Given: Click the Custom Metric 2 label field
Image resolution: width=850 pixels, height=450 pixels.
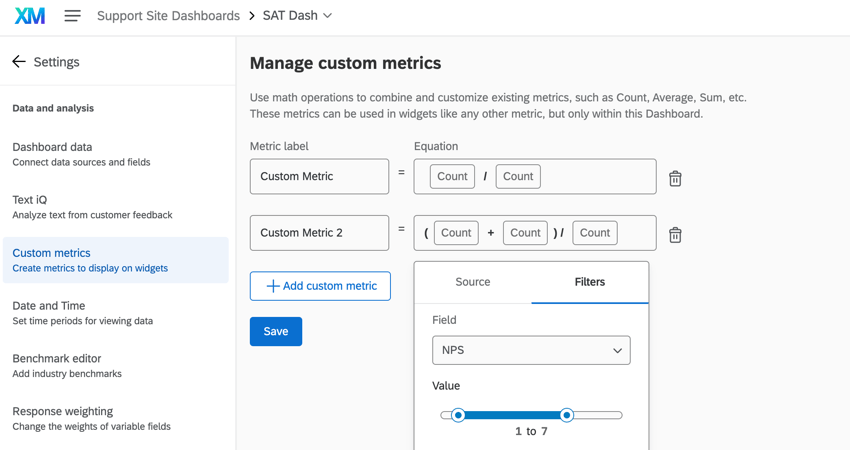Looking at the screenshot, I should [319, 233].
